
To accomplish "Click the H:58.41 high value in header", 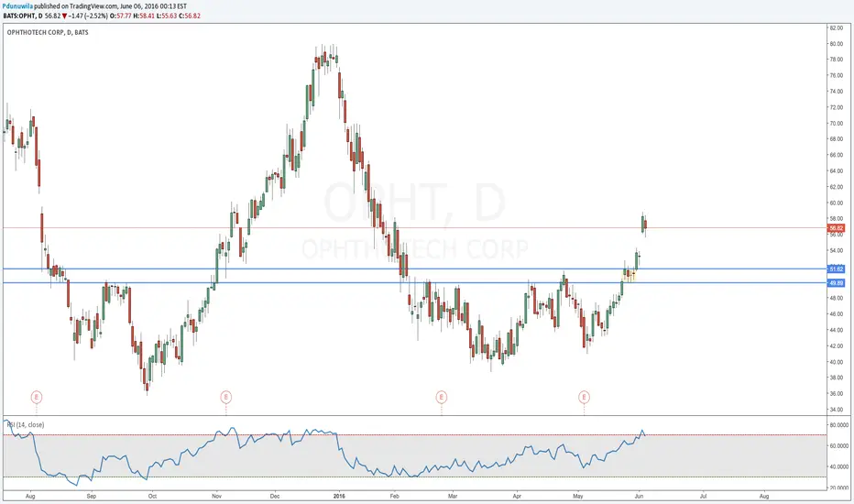I will point(144,16).
